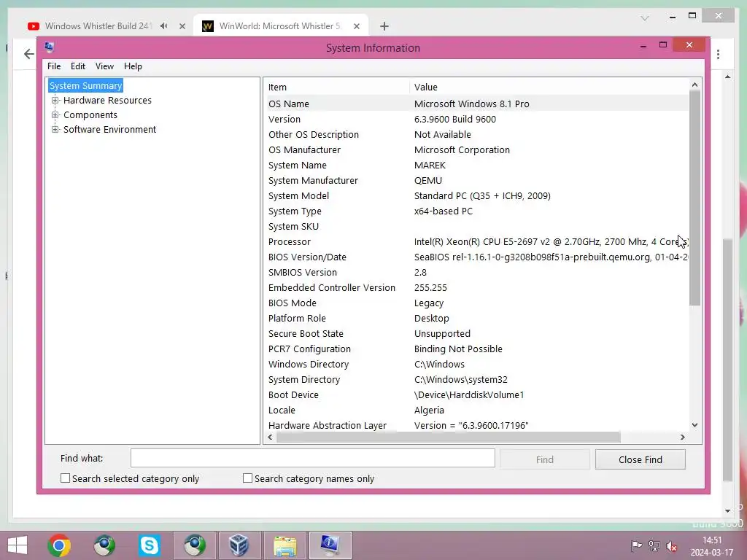Select the Secure Boot State row
747x560 pixels.
(x=477, y=333)
